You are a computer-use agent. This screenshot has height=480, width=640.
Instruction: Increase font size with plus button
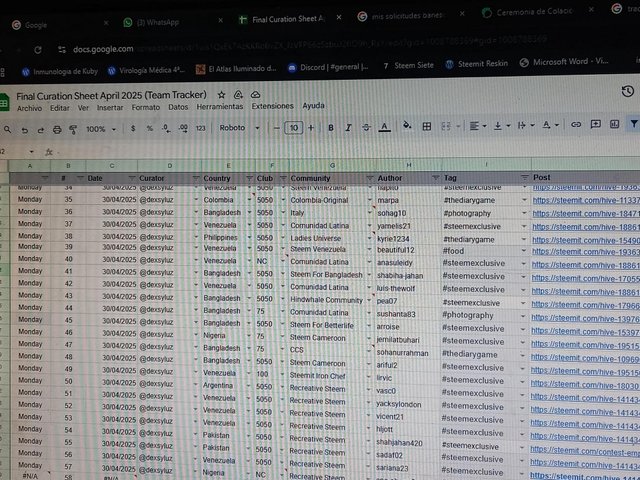pyautogui.click(x=311, y=128)
